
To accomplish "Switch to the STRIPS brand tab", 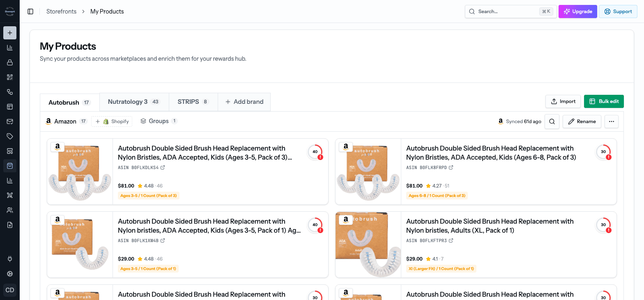I will click(193, 102).
